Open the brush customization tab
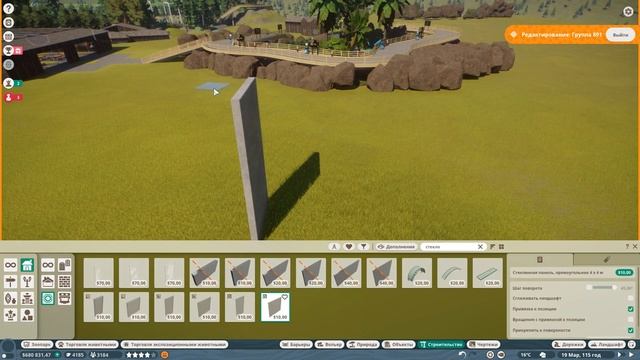640x360 pixels. (607, 260)
